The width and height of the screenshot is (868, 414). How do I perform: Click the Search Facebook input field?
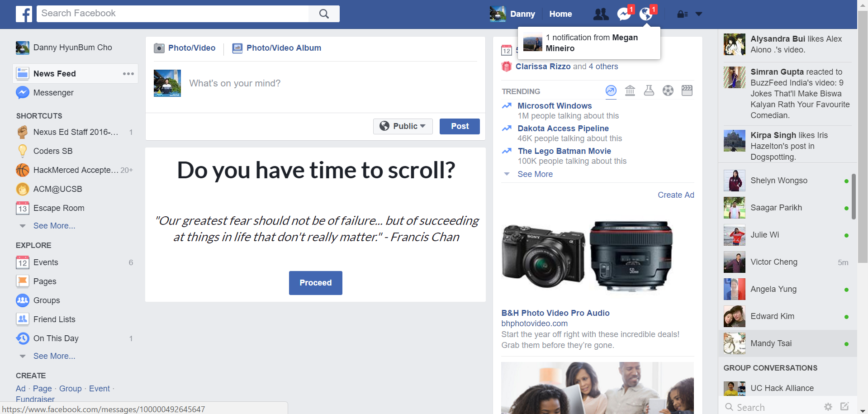click(172, 14)
